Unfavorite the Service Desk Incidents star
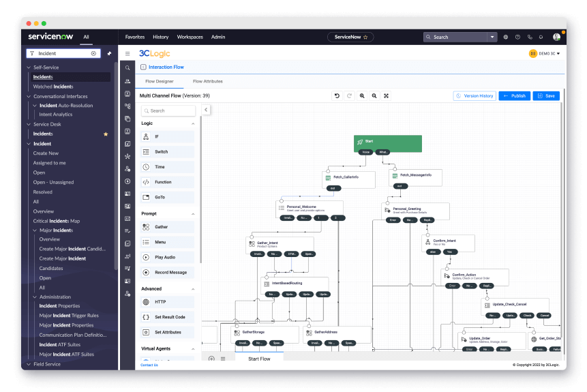 tap(106, 134)
